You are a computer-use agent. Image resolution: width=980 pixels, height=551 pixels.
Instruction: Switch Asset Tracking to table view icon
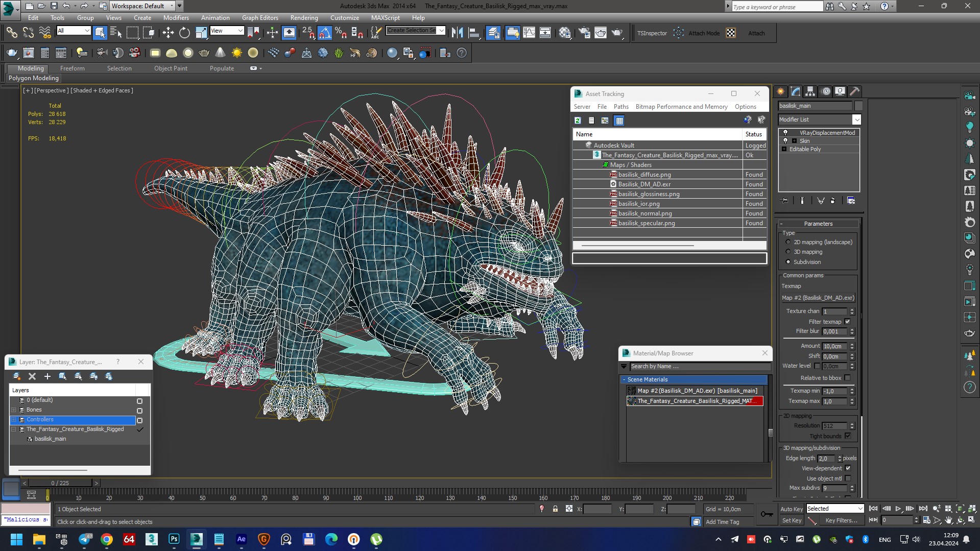click(x=619, y=121)
